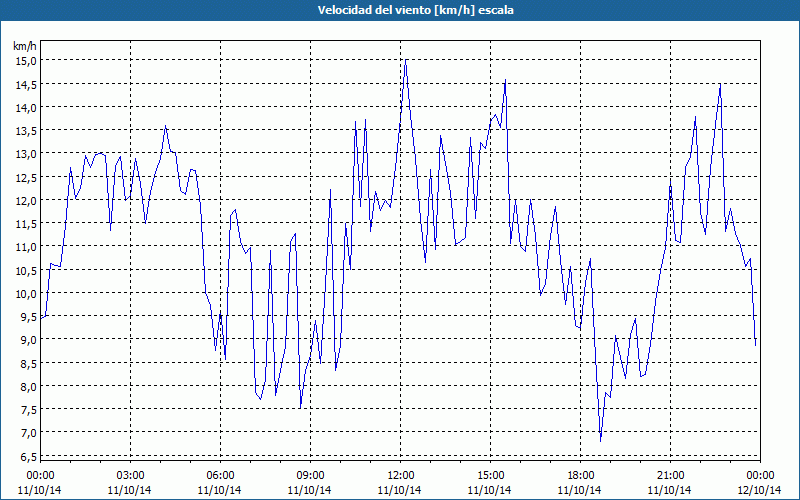
Task: Click the 03:00 time axis label
Action: pyautogui.click(x=130, y=475)
